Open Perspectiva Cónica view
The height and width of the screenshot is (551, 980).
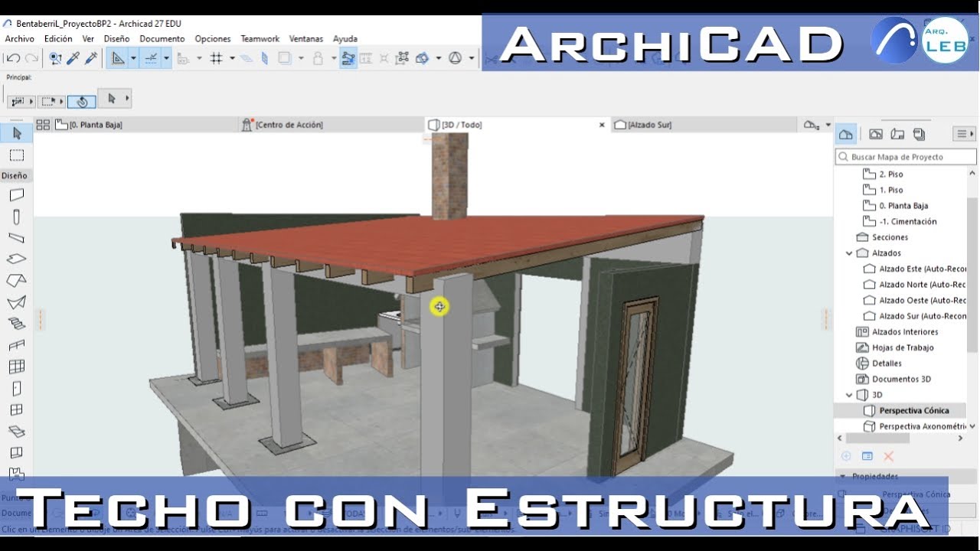click(913, 411)
